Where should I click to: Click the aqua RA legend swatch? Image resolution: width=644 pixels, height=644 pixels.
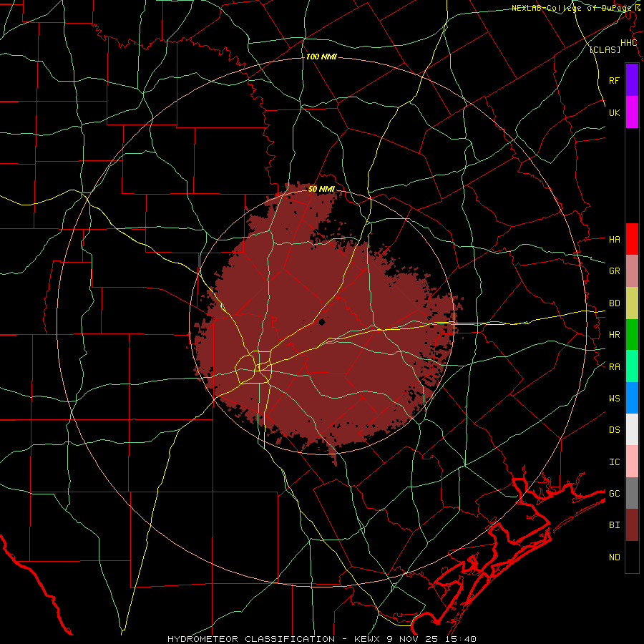pos(632,366)
